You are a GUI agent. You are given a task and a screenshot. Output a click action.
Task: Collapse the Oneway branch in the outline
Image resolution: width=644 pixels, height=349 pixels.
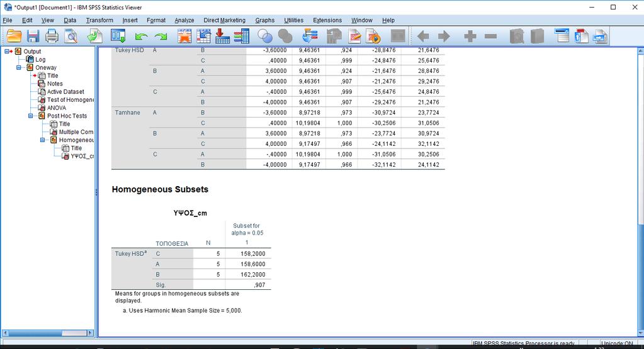click(x=19, y=68)
